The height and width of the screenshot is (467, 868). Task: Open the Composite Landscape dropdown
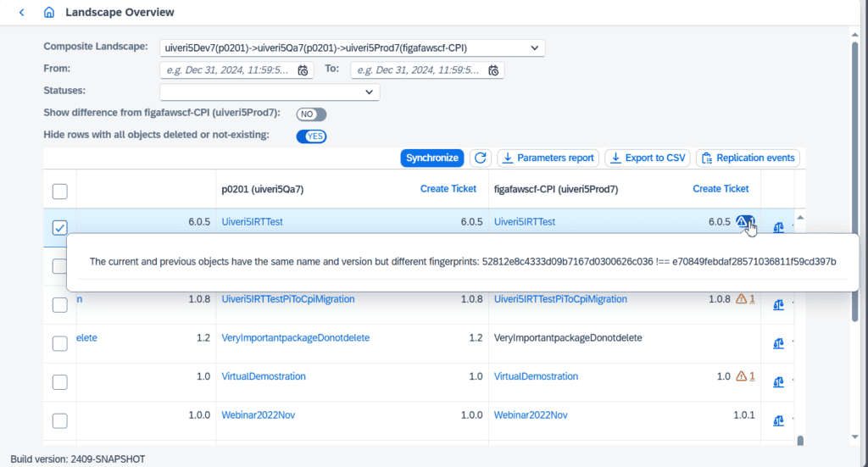pos(352,48)
